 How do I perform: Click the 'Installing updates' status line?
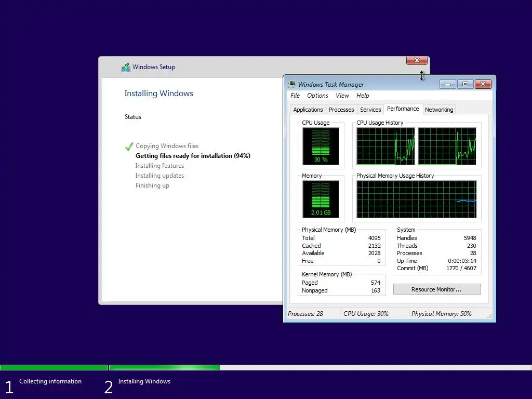coord(159,176)
